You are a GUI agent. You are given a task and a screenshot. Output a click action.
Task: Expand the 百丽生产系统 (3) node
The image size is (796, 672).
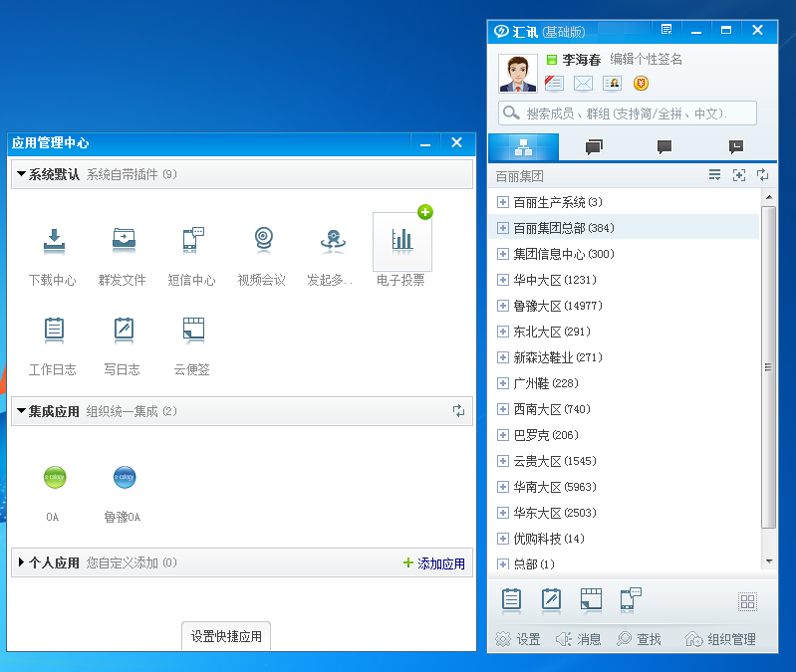pos(502,202)
